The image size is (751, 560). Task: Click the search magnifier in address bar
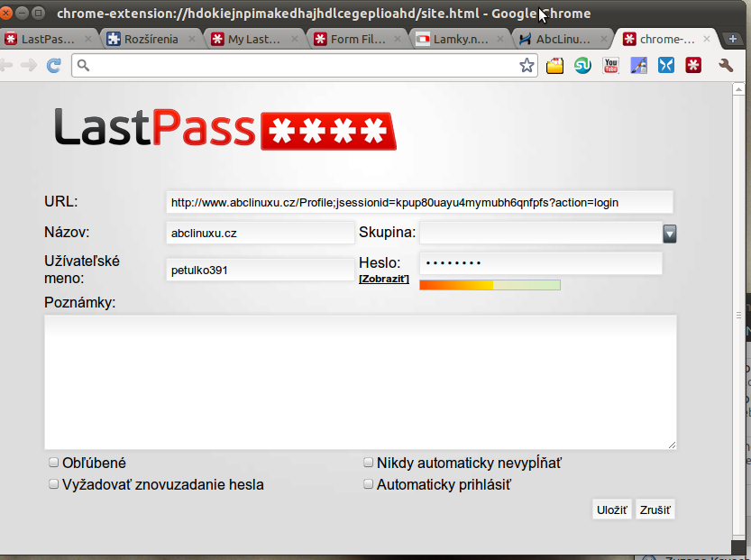83,65
